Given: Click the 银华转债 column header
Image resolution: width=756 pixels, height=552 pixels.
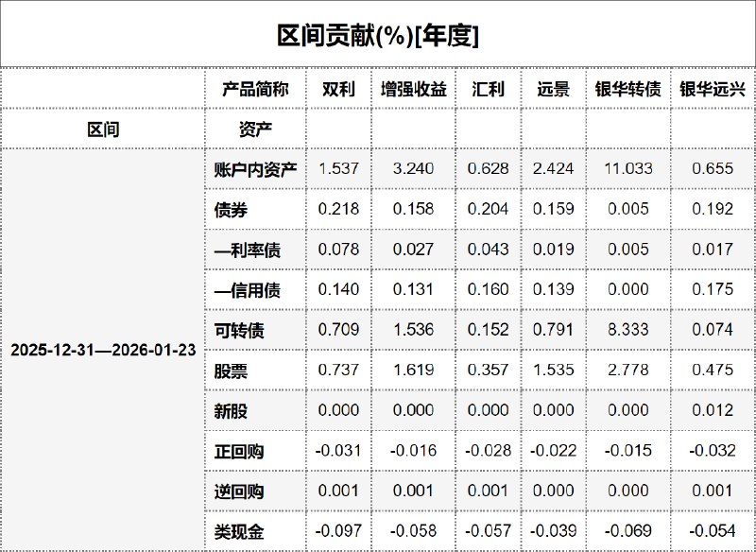Looking at the screenshot, I should pos(627,90).
